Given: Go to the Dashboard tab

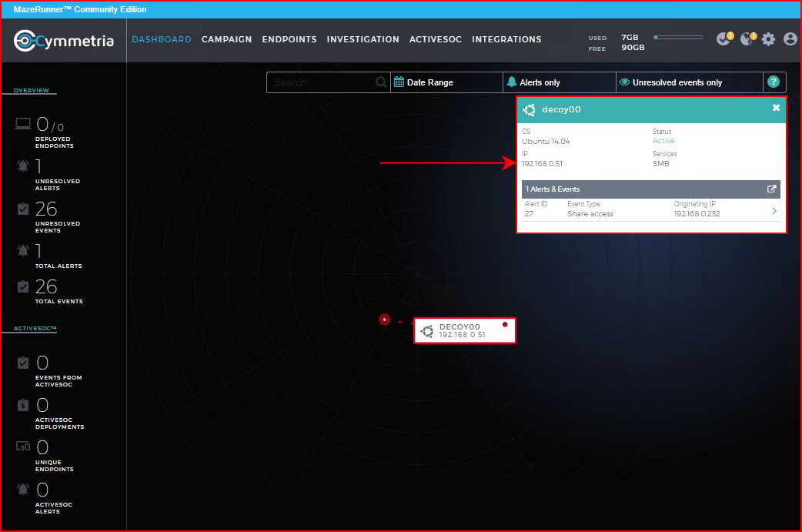Looking at the screenshot, I should tap(162, 39).
